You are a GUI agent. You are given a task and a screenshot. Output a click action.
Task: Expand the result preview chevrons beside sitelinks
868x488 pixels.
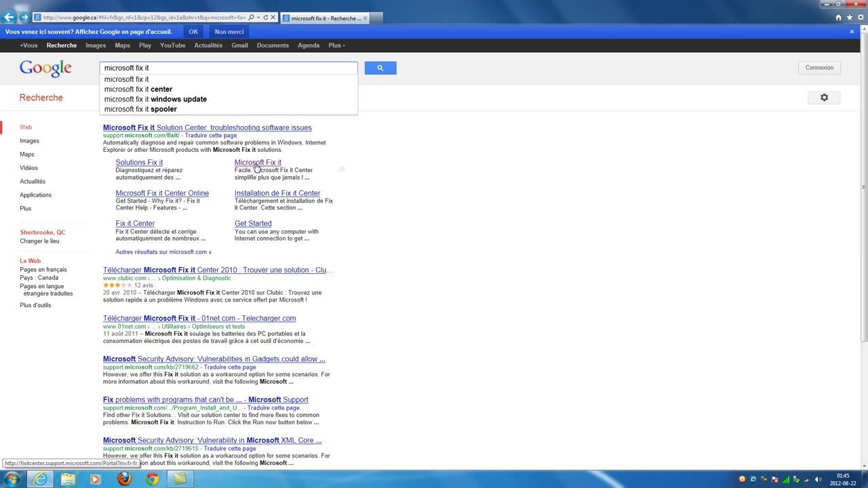pos(341,169)
